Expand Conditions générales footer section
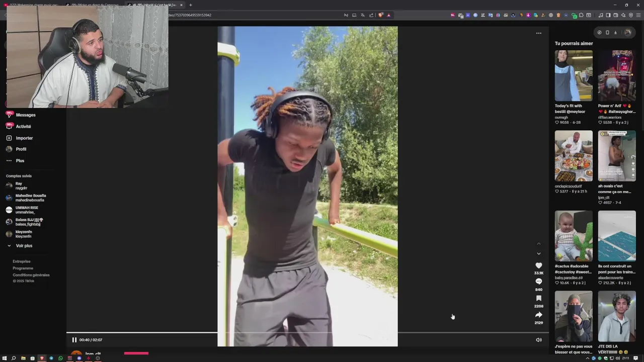The width and height of the screenshot is (644, 362). point(31,275)
